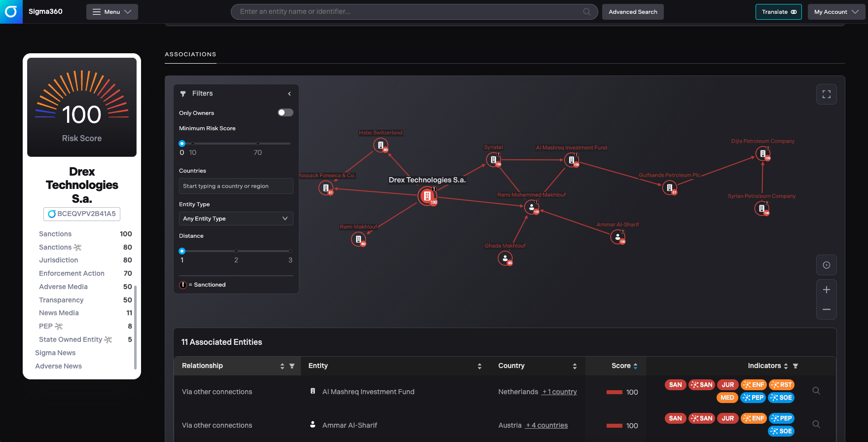The width and height of the screenshot is (868, 442).
Task: Zoom out the graph with the minus icon
Action: (x=827, y=309)
